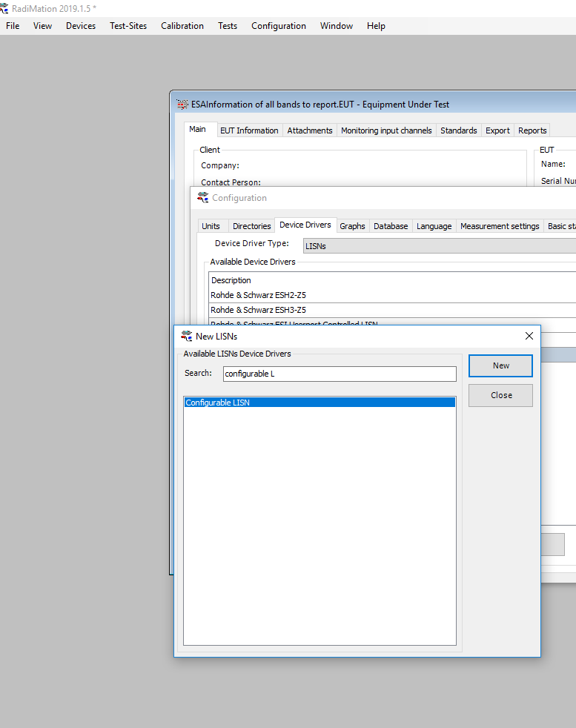
Task: Open the Configuration menu
Action: coord(278,26)
